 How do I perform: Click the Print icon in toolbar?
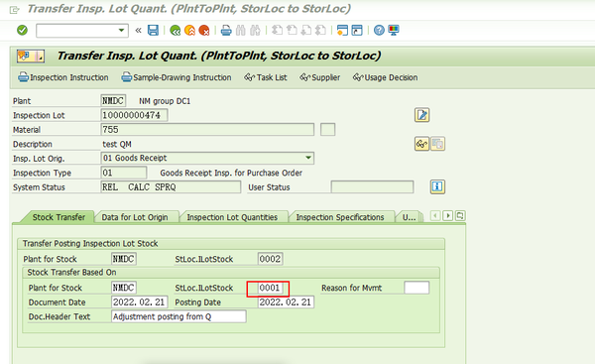pos(226,30)
